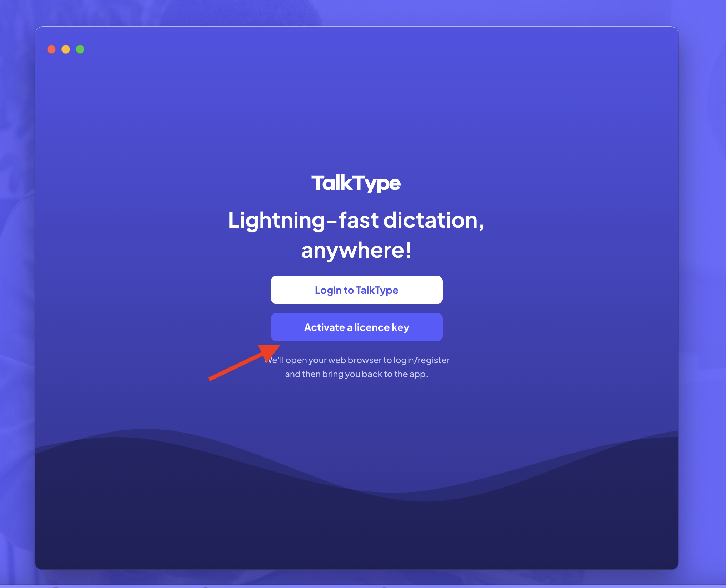
Task: Maximize the window using the green button
Action: coord(80,49)
